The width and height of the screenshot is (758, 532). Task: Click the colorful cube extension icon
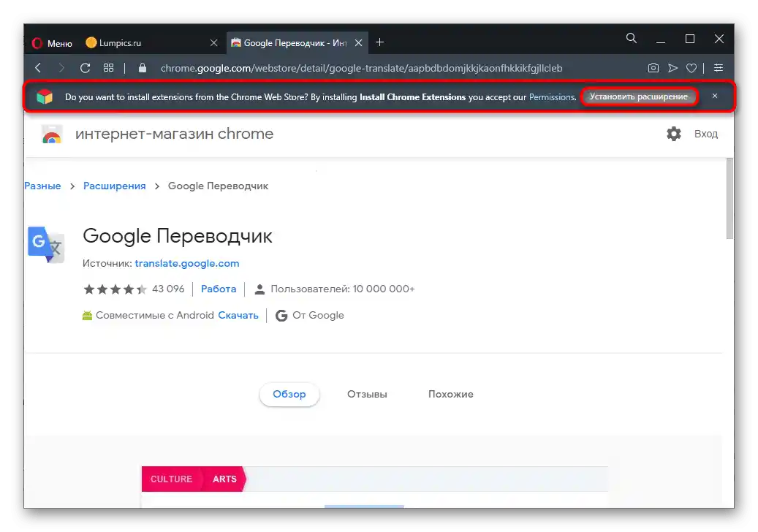pos(45,96)
